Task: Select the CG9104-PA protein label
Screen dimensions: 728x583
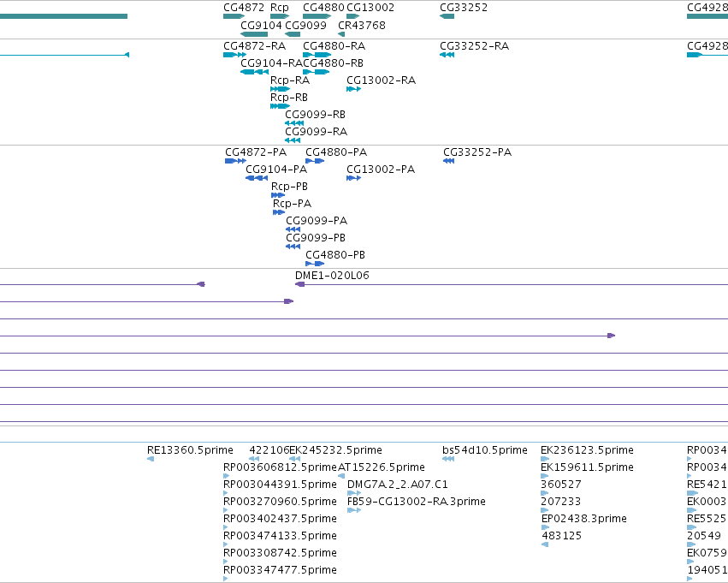Action: [276, 170]
